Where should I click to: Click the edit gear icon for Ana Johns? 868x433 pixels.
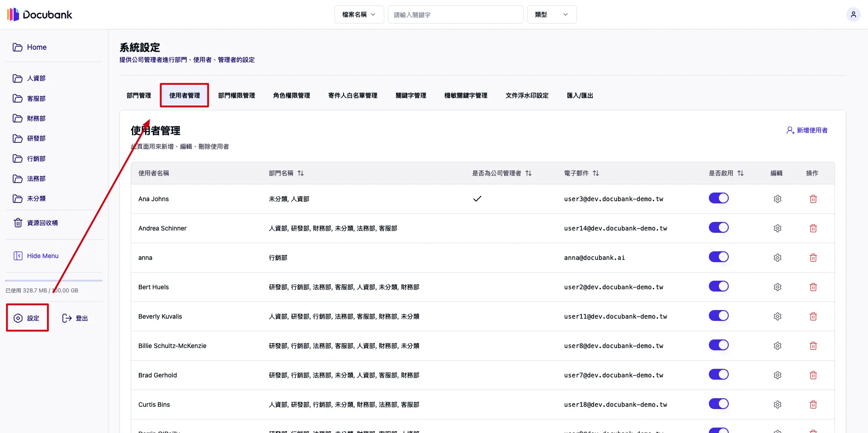coord(777,199)
